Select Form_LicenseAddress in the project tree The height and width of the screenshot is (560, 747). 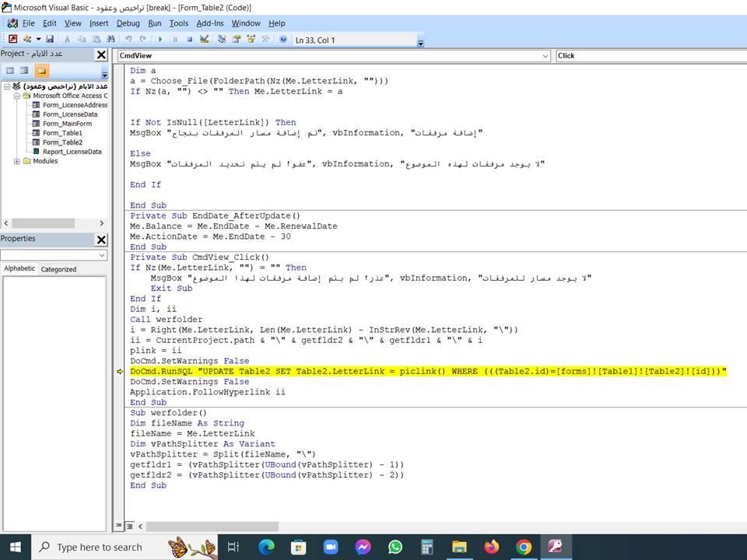coord(75,105)
